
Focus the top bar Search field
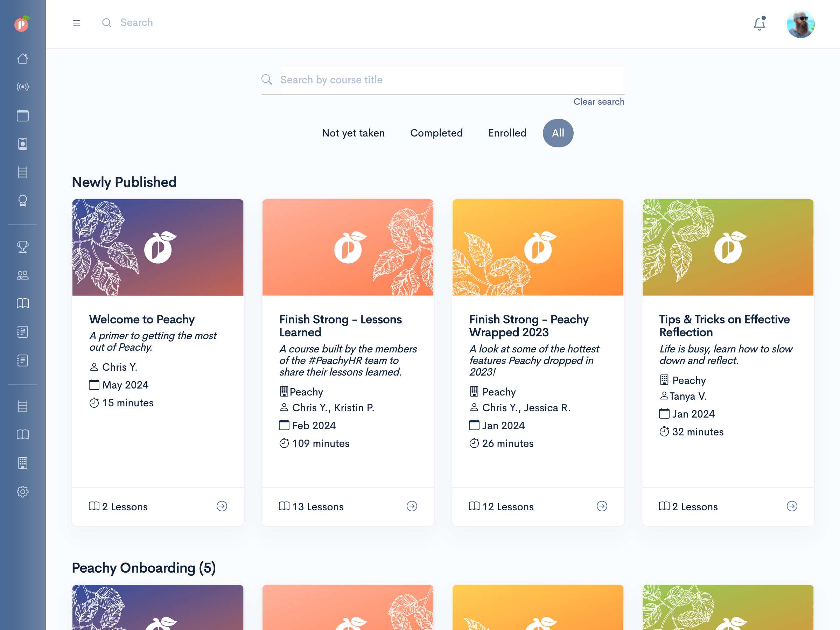[x=137, y=22]
